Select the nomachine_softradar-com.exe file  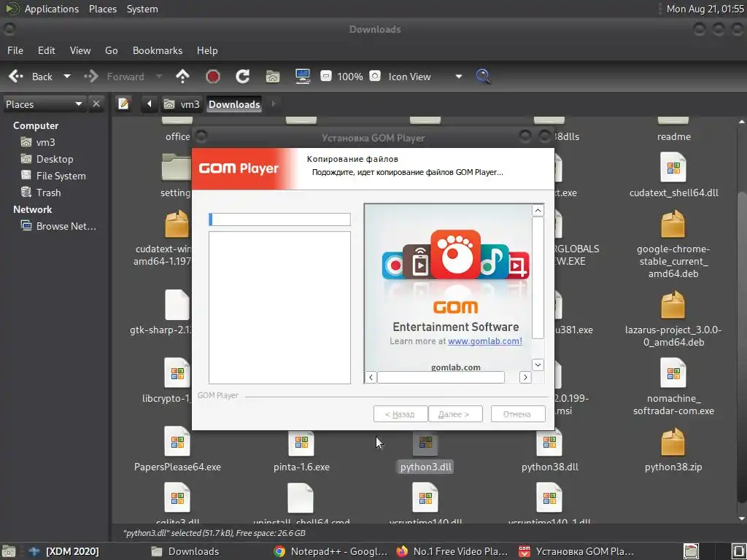click(673, 373)
